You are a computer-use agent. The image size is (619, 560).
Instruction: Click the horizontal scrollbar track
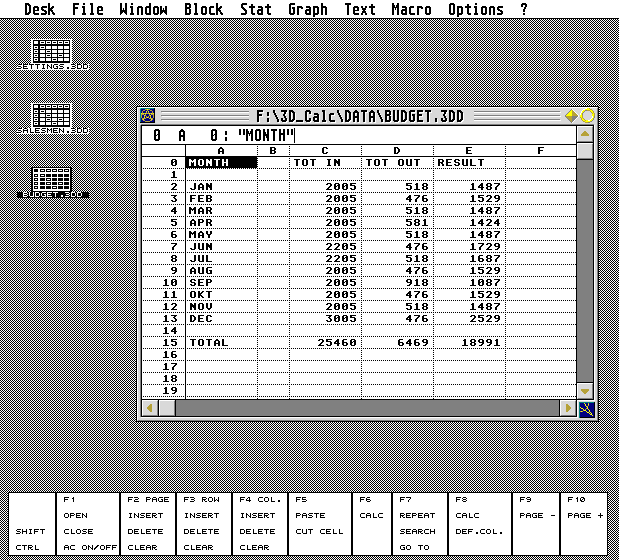coord(360,408)
